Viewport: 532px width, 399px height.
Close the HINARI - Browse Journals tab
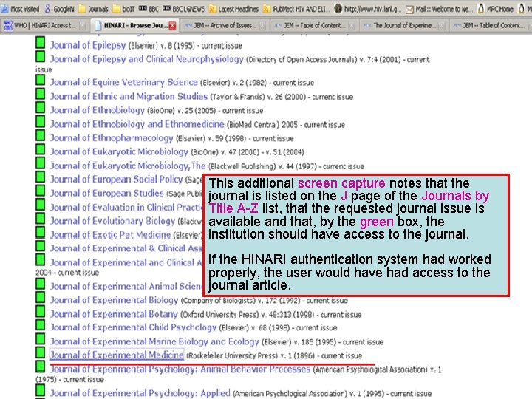click(x=172, y=25)
